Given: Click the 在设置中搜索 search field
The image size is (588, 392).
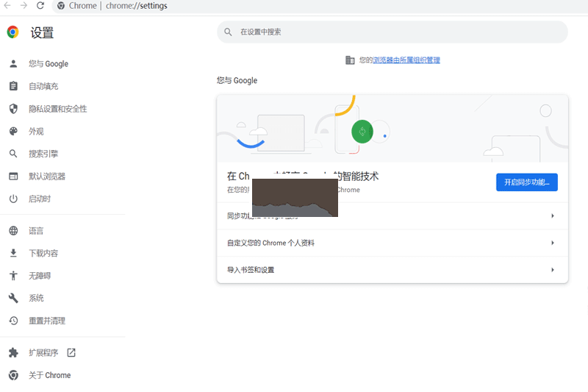Looking at the screenshot, I should point(392,32).
